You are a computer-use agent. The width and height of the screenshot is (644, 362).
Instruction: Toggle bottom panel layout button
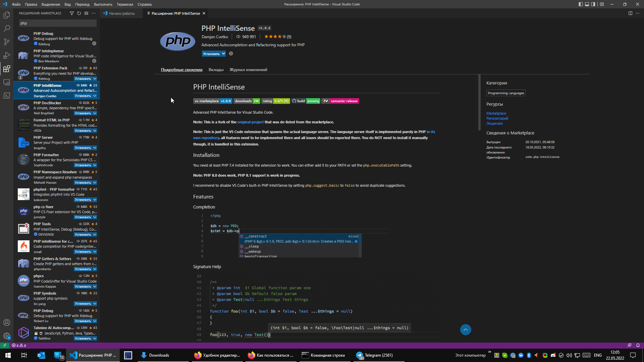coord(587,4)
